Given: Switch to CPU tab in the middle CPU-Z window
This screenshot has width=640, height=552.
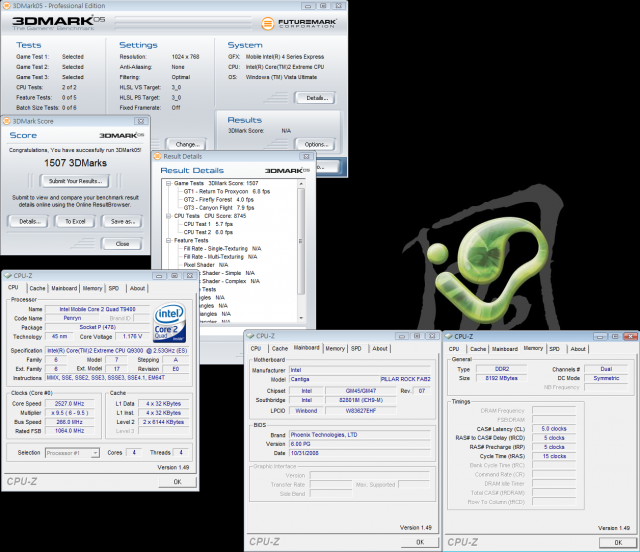Looking at the screenshot, I should (x=256, y=349).
